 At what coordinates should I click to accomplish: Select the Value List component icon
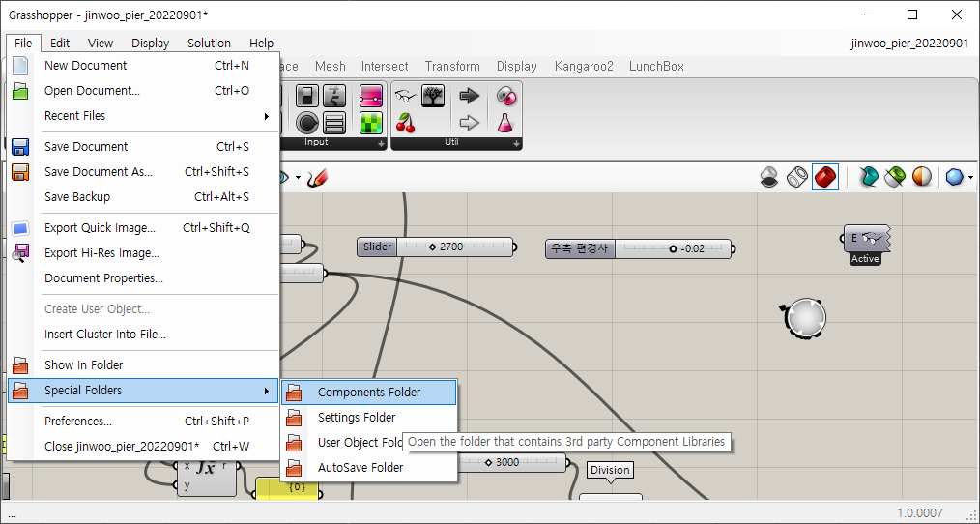point(334,123)
